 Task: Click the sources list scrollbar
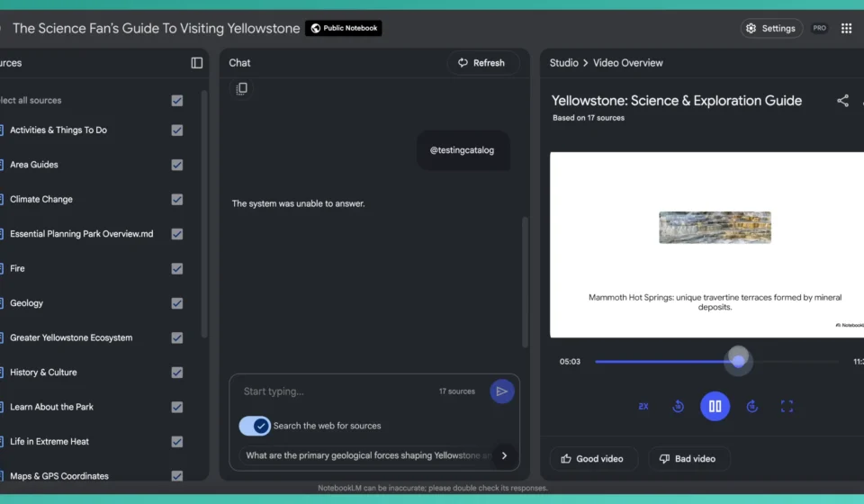pyautogui.click(x=204, y=213)
